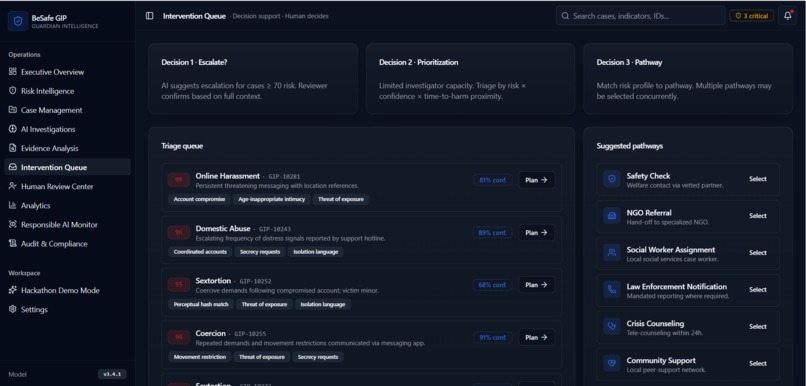The height and width of the screenshot is (386, 806).
Task: Click the Age-inappropriate intimacy tag
Action: (x=271, y=199)
